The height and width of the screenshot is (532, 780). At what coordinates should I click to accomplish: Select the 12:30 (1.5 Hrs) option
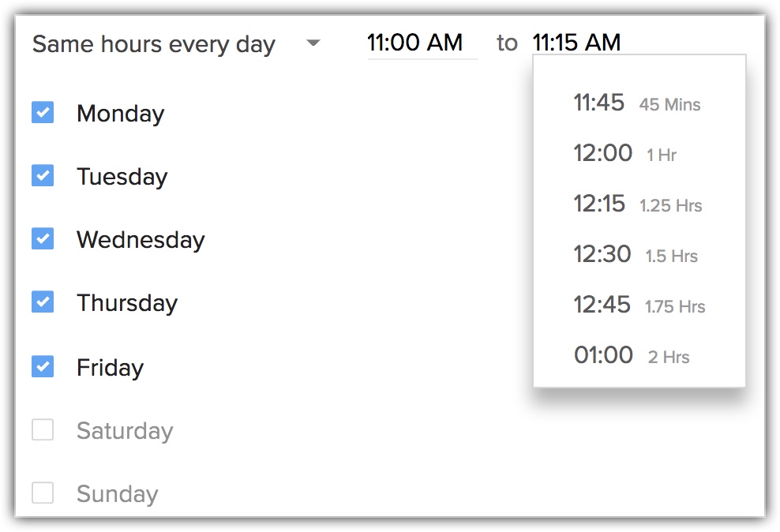click(x=636, y=254)
